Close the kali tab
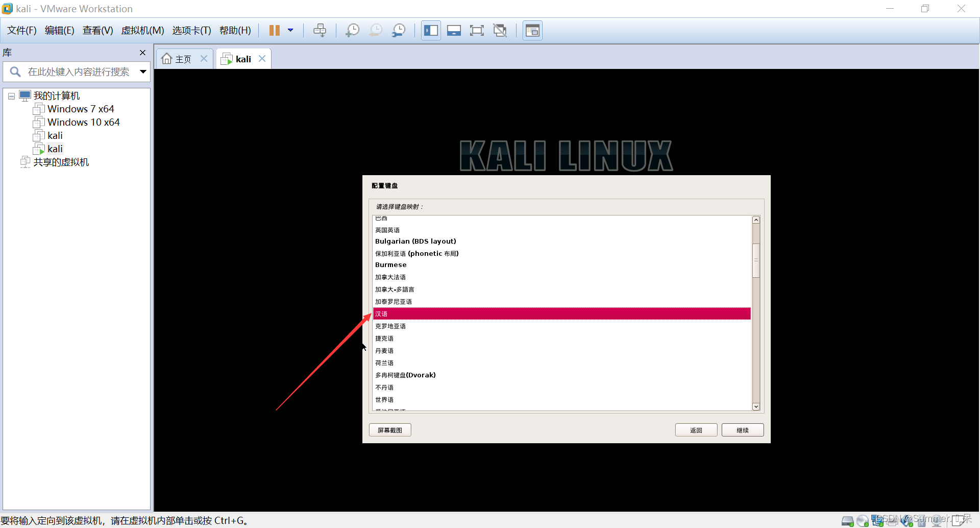The width and height of the screenshot is (980, 528). click(x=262, y=59)
